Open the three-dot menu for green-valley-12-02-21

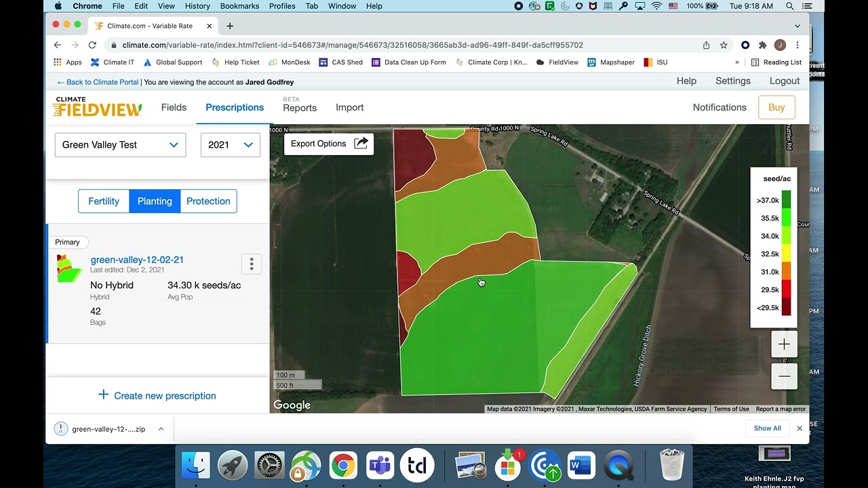coord(252,264)
